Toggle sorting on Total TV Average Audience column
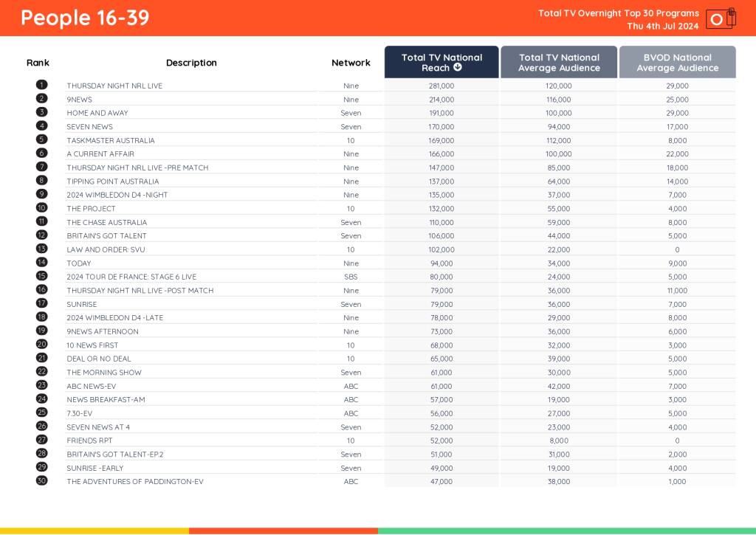756x535 pixels. [x=559, y=62]
